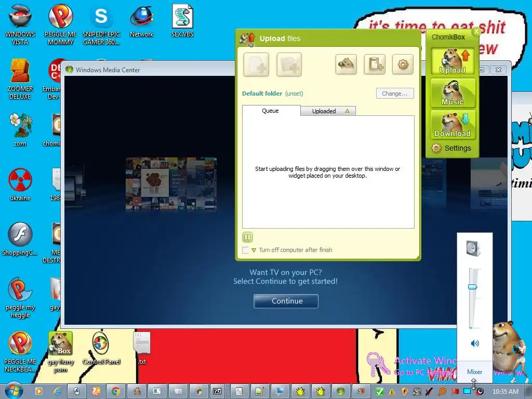Screen dimensions: 532x399
Task: Open the SEX.VBS script file
Action: point(182,21)
